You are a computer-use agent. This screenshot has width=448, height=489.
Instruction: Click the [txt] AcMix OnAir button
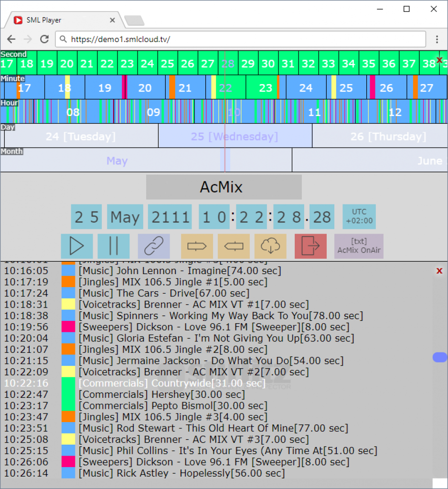[x=358, y=246]
